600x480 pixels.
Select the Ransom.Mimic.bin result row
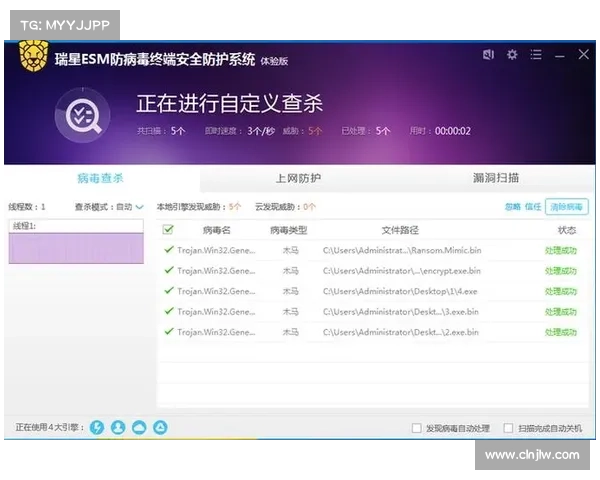pyautogui.click(x=370, y=250)
